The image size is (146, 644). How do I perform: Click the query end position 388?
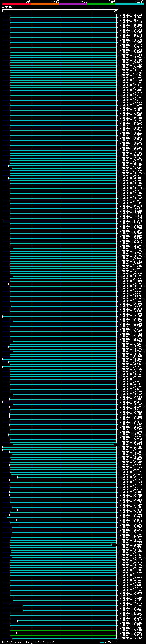(x=115, y=11)
